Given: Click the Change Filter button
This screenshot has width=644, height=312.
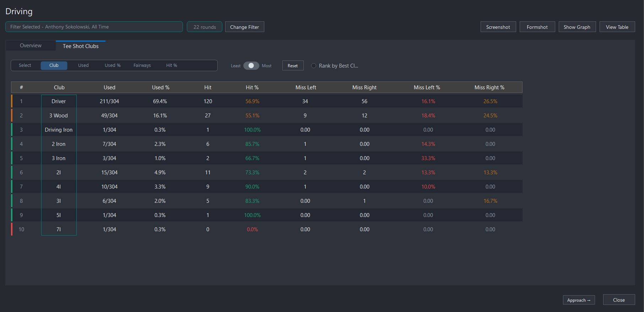Looking at the screenshot, I should [x=244, y=27].
